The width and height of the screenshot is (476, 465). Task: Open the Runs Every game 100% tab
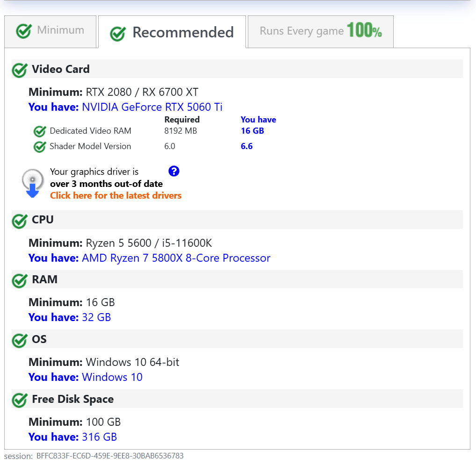pos(320,31)
